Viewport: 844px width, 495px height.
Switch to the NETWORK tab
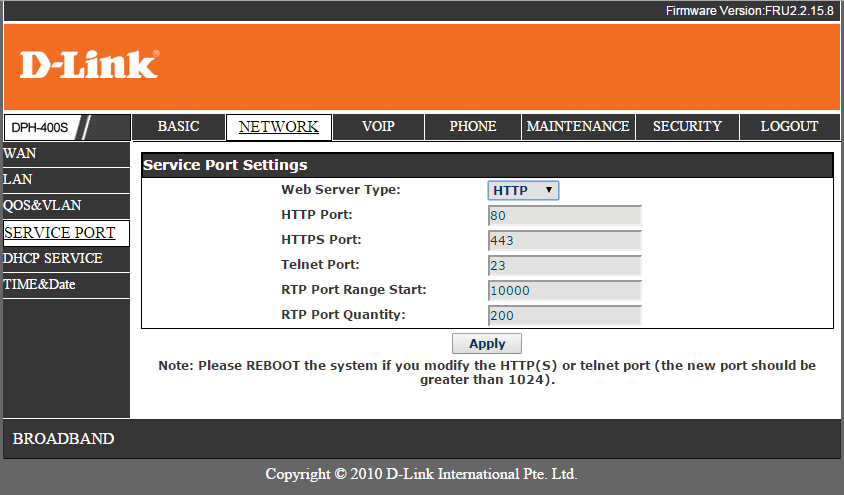(x=278, y=127)
